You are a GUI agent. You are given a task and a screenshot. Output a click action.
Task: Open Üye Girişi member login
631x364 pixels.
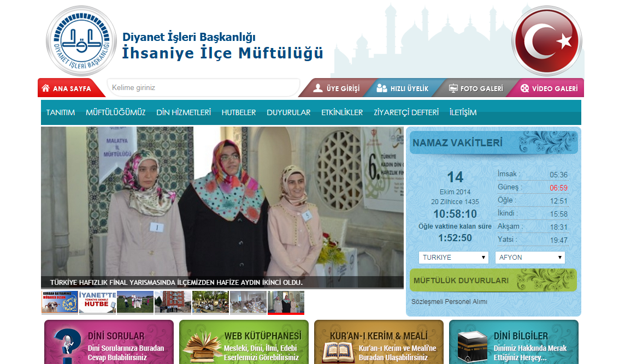point(337,88)
